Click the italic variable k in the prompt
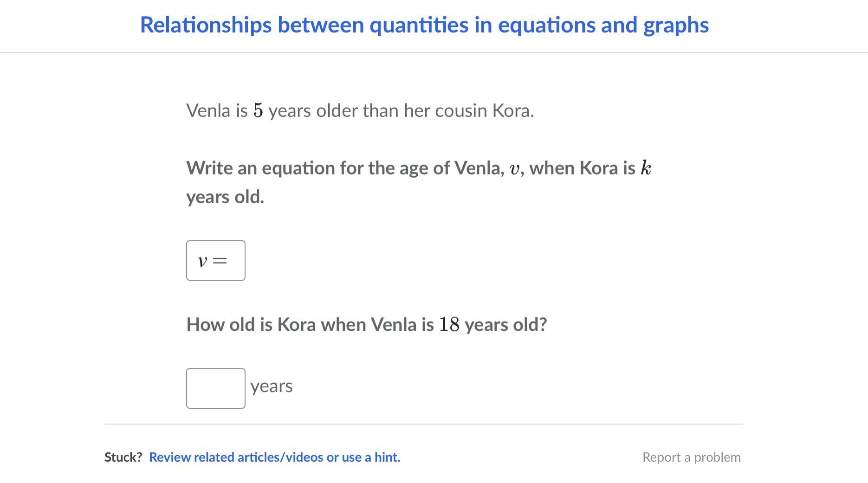 [x=646, y=168]
